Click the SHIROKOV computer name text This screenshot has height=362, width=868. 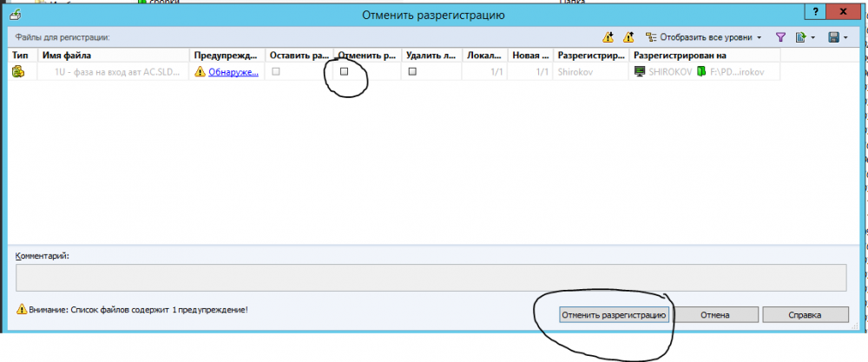(x=670, y=72)
